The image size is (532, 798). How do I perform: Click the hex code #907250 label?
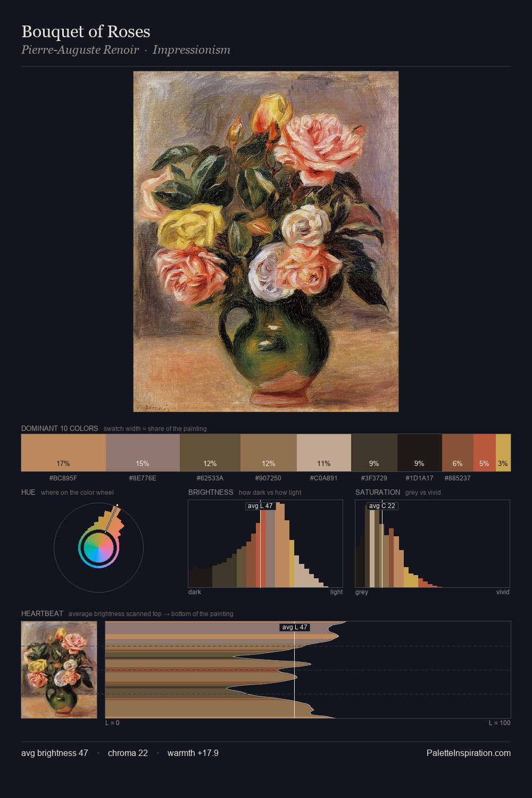268,478
